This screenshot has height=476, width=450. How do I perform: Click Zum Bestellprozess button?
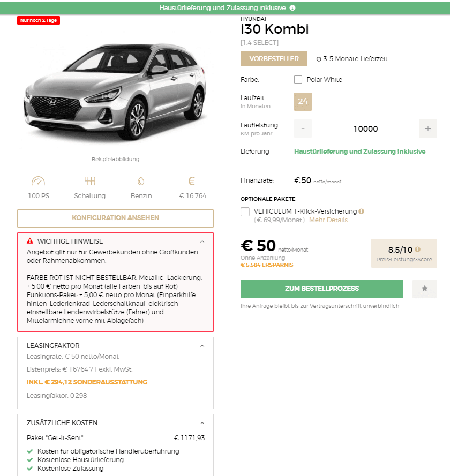[322, 289]
